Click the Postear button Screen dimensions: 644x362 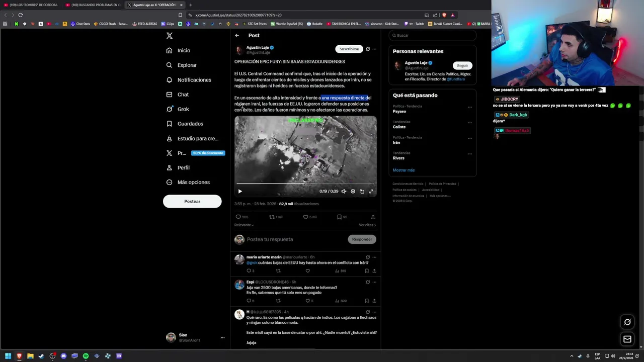(x=192, y=201)
